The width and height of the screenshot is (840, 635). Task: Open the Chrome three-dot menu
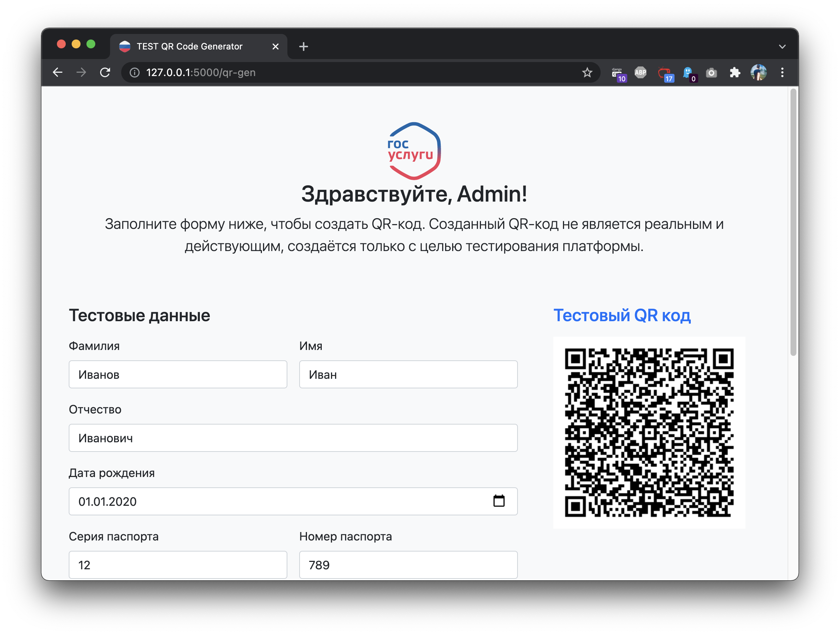point(782,72)
